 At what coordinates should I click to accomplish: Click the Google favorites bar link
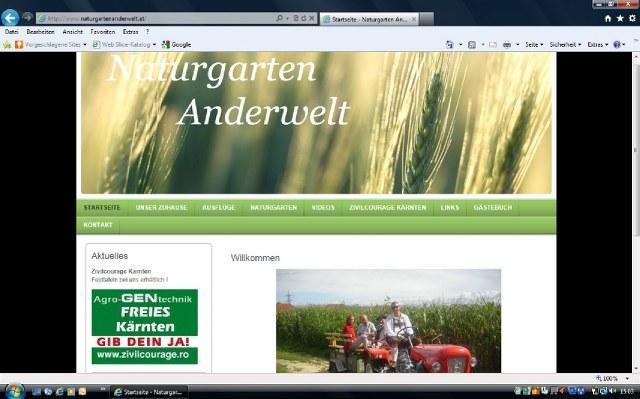[x=177, y=44]
